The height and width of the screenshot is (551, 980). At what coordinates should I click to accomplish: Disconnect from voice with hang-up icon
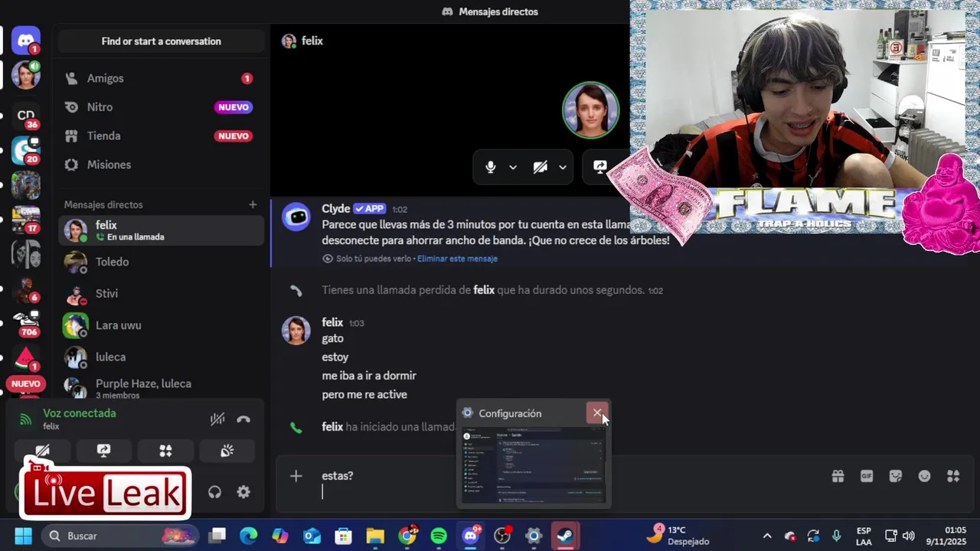(243, 419)
